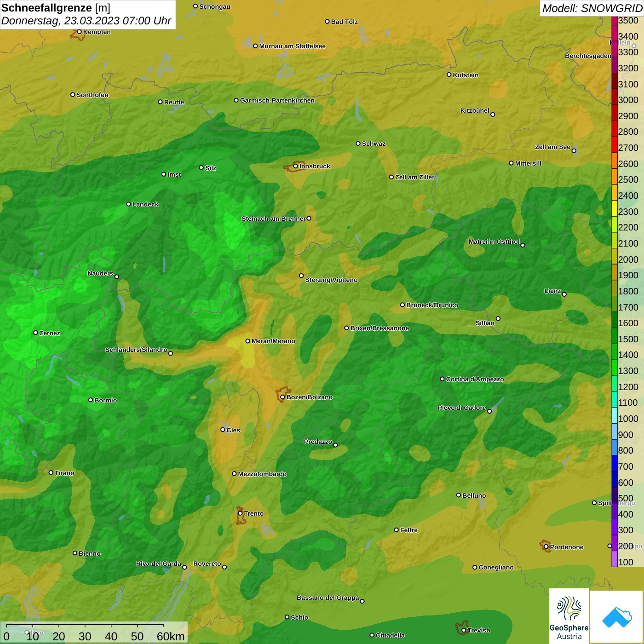Click the 'Modell: SNOWGRID' label
The height and width of the screenshot is (644, 644).
[592, 8]
